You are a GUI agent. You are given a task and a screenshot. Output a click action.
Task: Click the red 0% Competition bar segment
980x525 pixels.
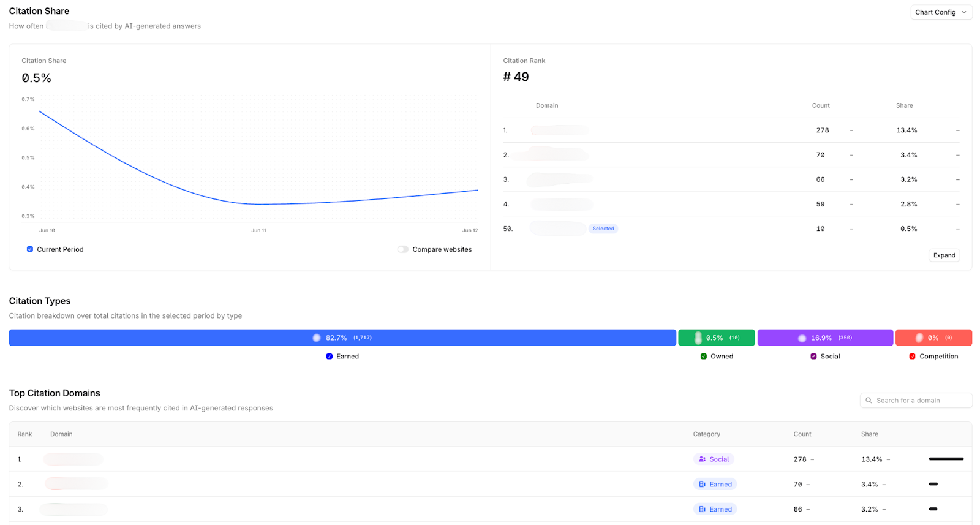click(933, 338)
